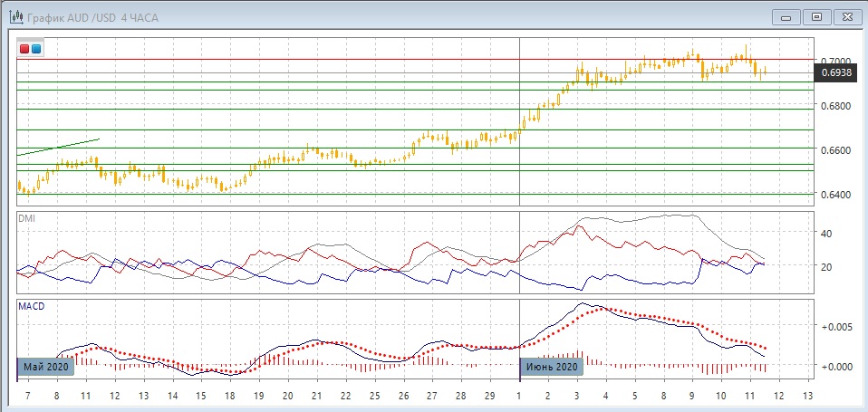868x412 pixels.
Task: Click date label 2 on time axis
Action: point(547,397)
